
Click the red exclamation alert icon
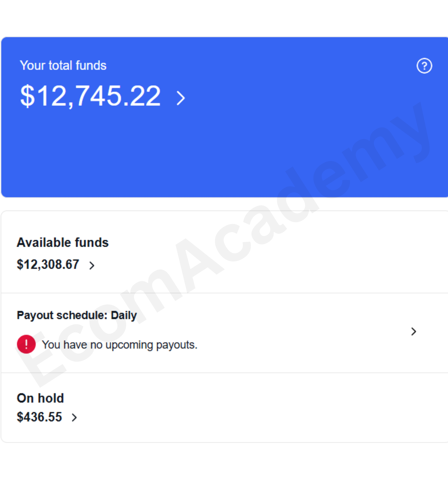pyautogui.click(x=26, y=344)
